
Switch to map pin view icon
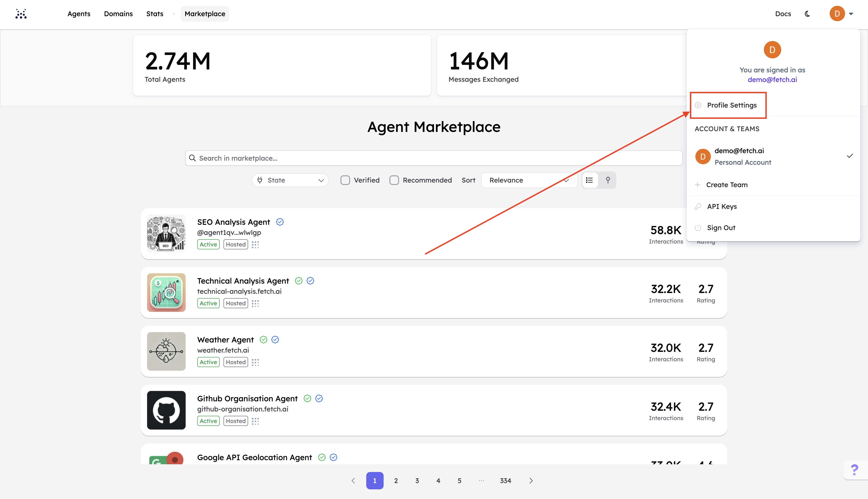tap(608, 180)
